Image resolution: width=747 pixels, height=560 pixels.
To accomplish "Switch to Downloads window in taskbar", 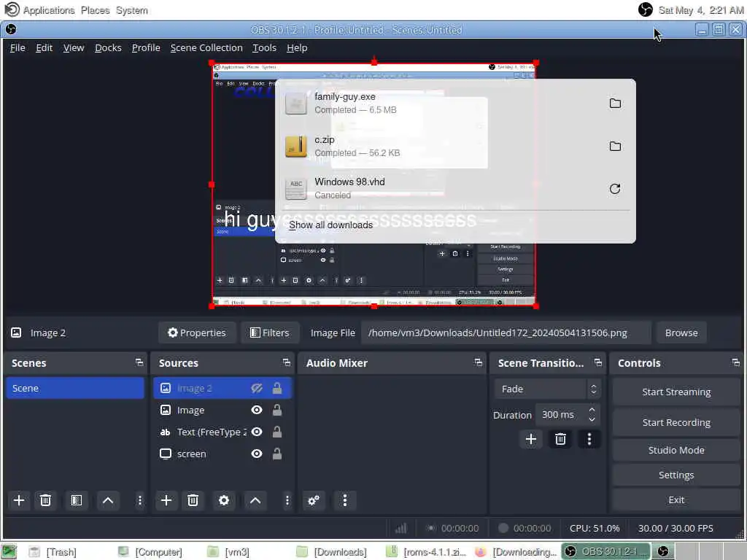I will [x=332, y=552].
